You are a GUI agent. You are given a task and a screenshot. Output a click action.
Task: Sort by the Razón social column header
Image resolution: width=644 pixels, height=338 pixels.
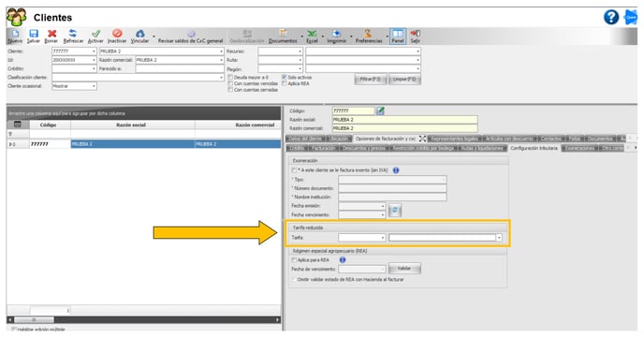coord(131,125)
